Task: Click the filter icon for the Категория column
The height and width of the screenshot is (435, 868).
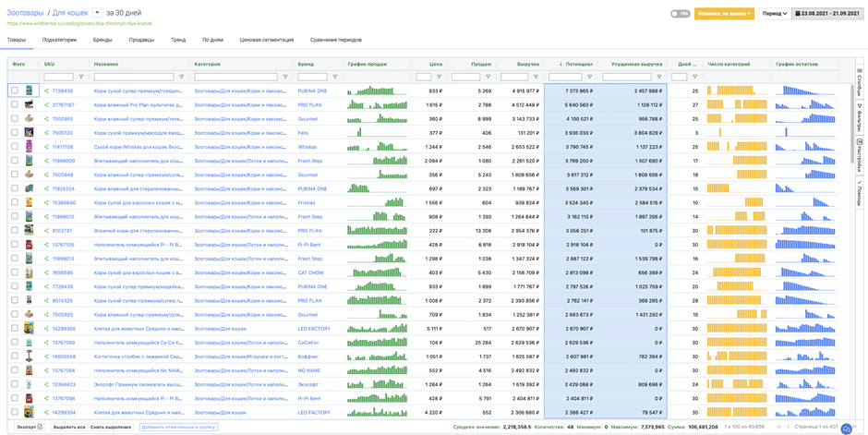Action: click(x=285, y=78)
